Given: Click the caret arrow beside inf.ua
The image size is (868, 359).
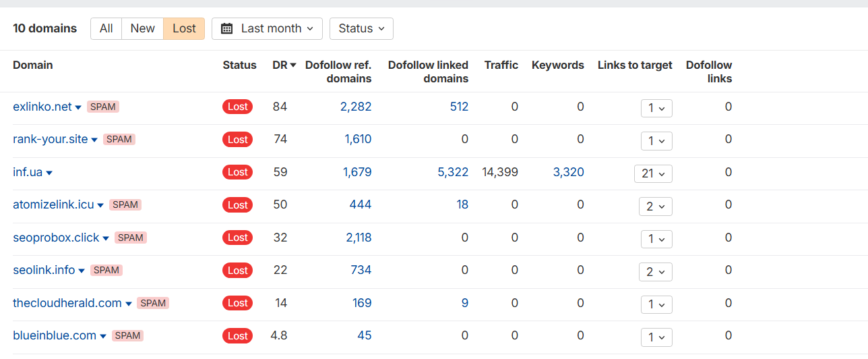Looking at the screenshot, I should (x=49, y=173).
